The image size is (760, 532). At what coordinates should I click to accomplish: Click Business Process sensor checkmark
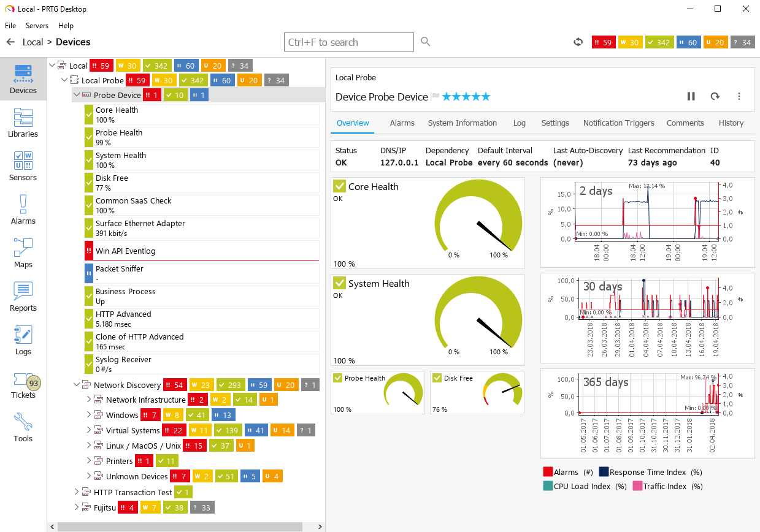89,296
